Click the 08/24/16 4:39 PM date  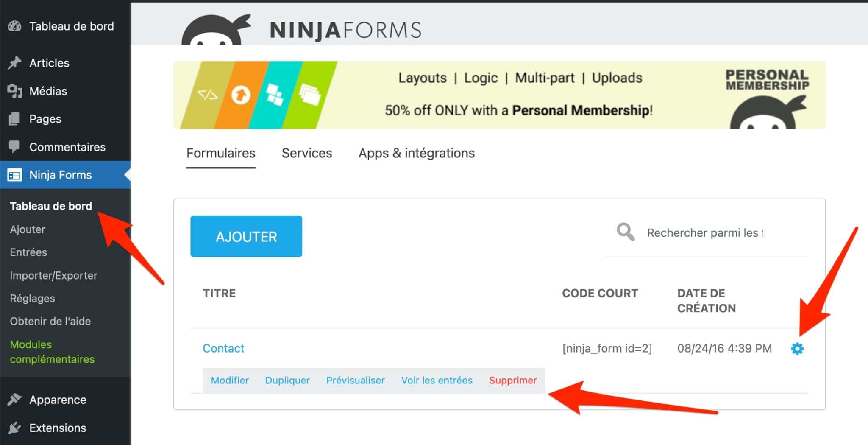[724, 348]
